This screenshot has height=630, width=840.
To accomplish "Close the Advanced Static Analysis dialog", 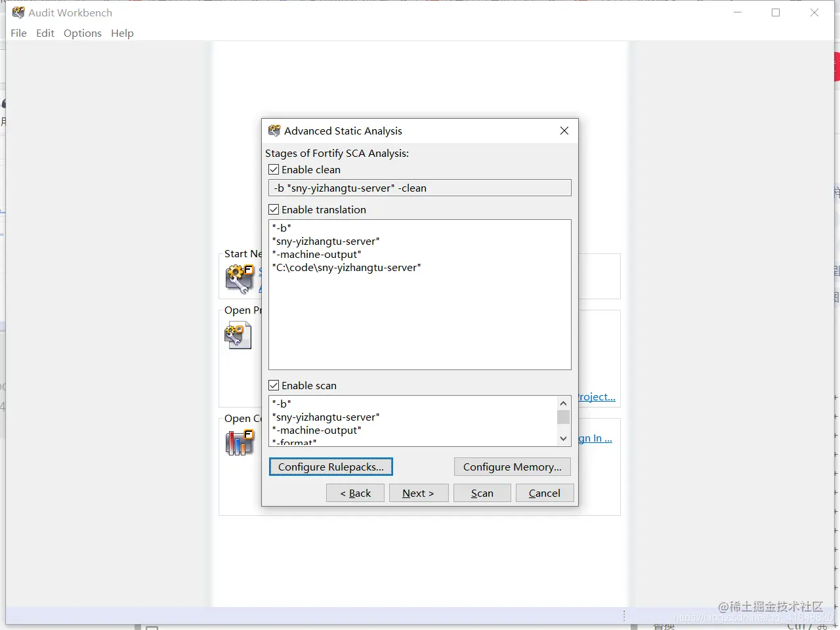I will click(x=564, y=131).
